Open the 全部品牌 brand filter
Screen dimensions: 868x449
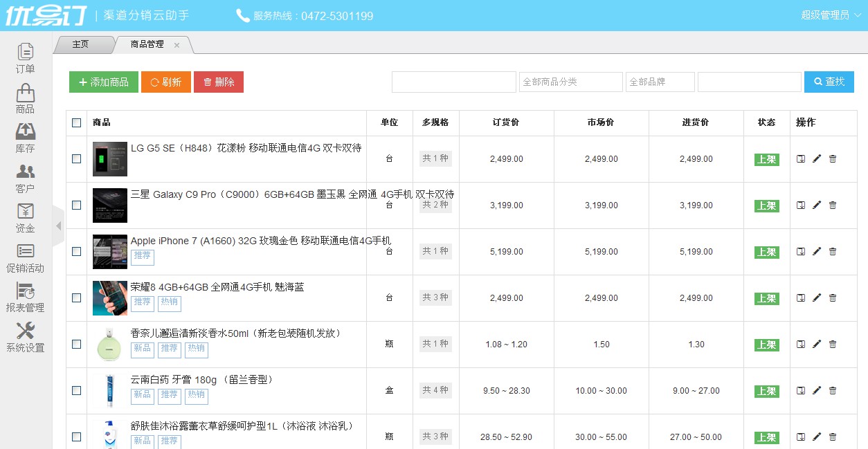[660, 82]
